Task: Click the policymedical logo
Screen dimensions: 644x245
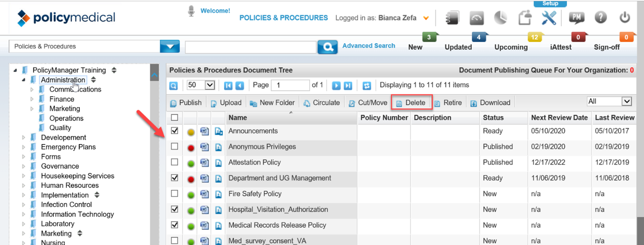Action: tap(66, 18)
